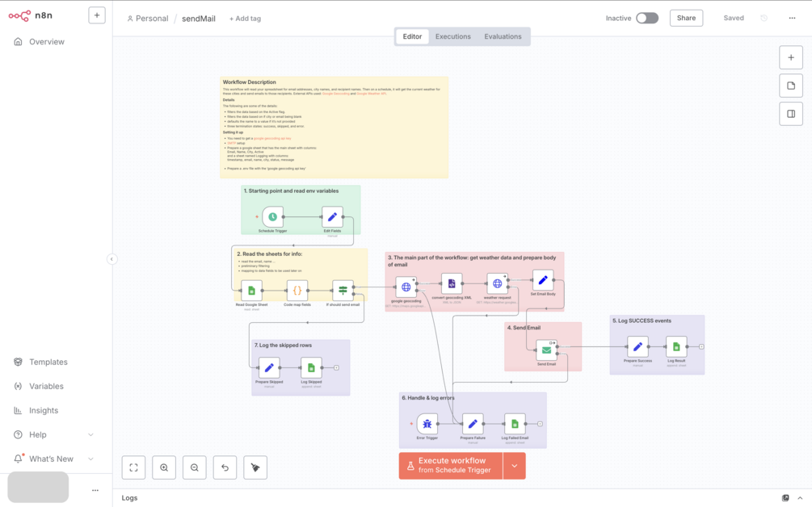The image size is (812, 507).
Task: Toggle the Inactive workflow switch
Action: 647,18
